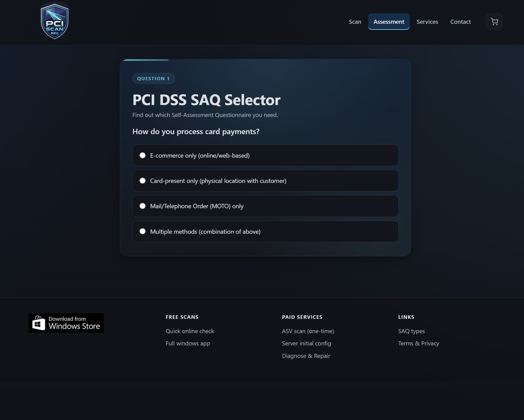Open Server initial config link
524x420 pixels.
tap(306, 343)
